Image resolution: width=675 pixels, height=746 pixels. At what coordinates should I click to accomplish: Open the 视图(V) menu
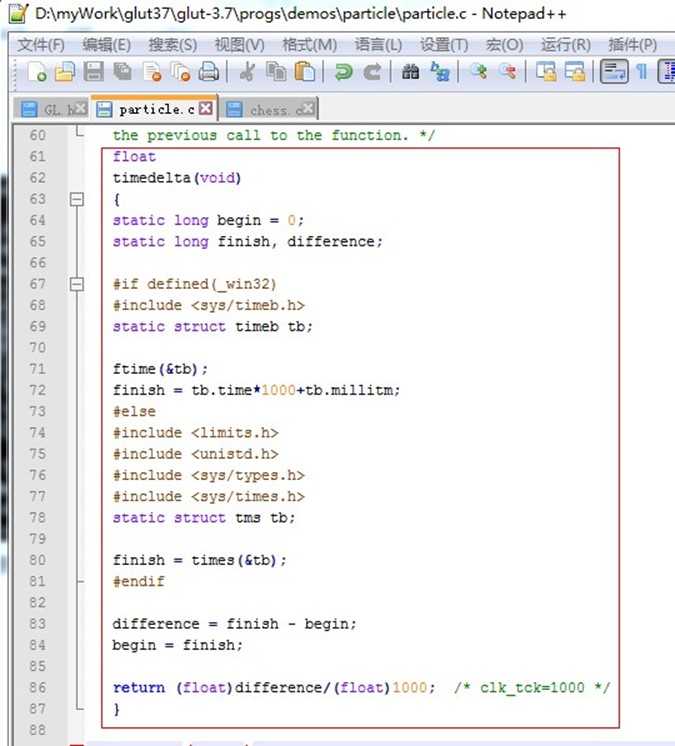click(240, 45)
